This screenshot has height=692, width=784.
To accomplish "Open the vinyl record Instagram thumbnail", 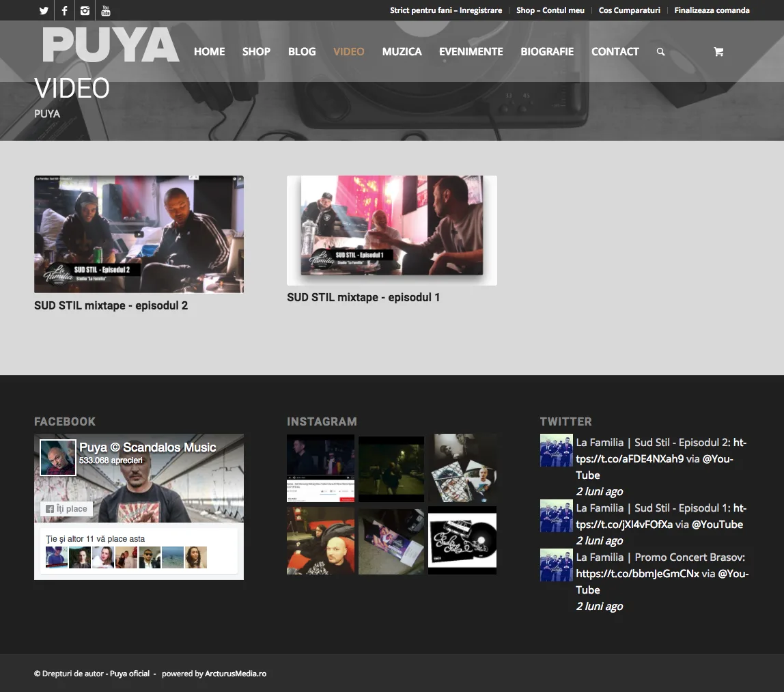I will tap(462, 540).
